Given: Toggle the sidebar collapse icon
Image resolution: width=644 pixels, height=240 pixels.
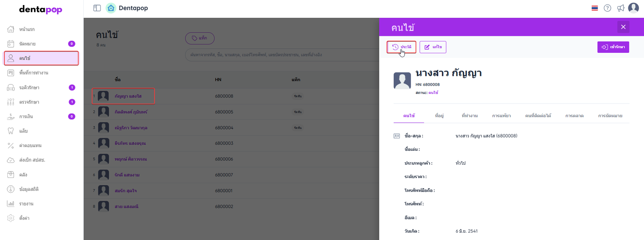Looking at the screenshot, I should click(97, 8).
